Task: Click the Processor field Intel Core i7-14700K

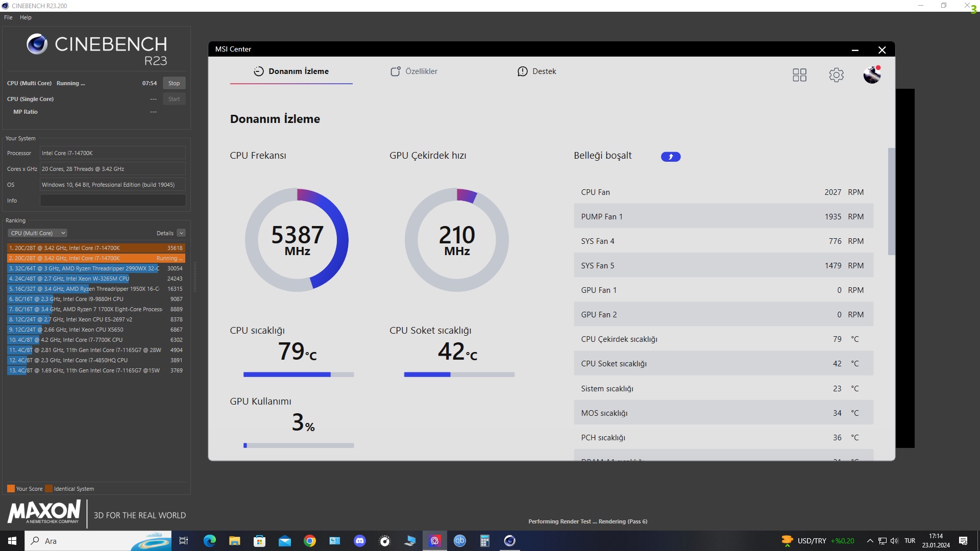Action: click(x=113, y=153)
